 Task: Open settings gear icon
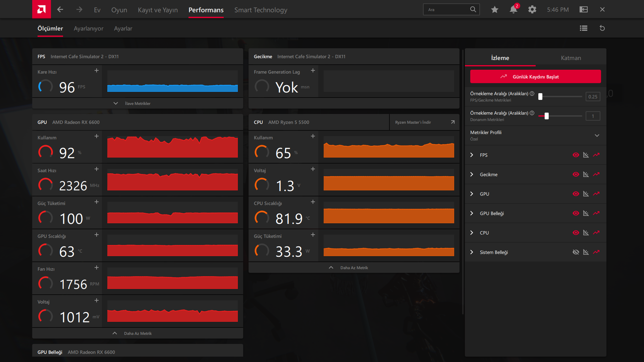click(532, 10)
